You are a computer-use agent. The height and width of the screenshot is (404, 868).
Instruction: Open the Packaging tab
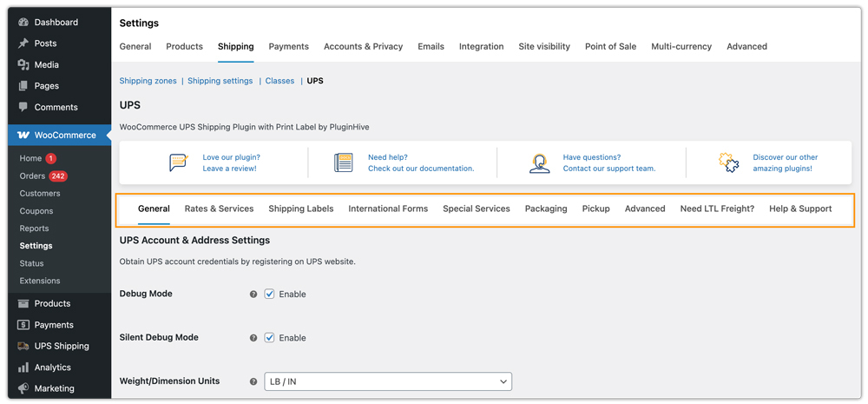click(546, 209)
